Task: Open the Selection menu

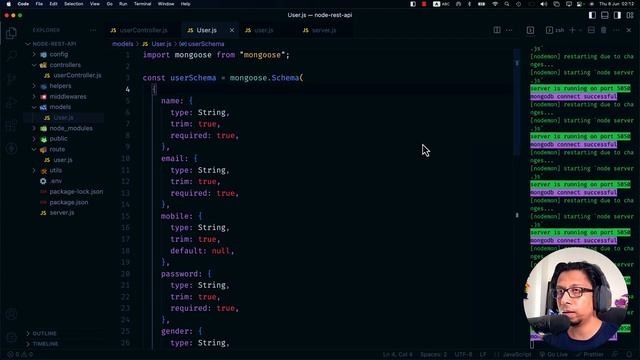Action: [73, 4]
